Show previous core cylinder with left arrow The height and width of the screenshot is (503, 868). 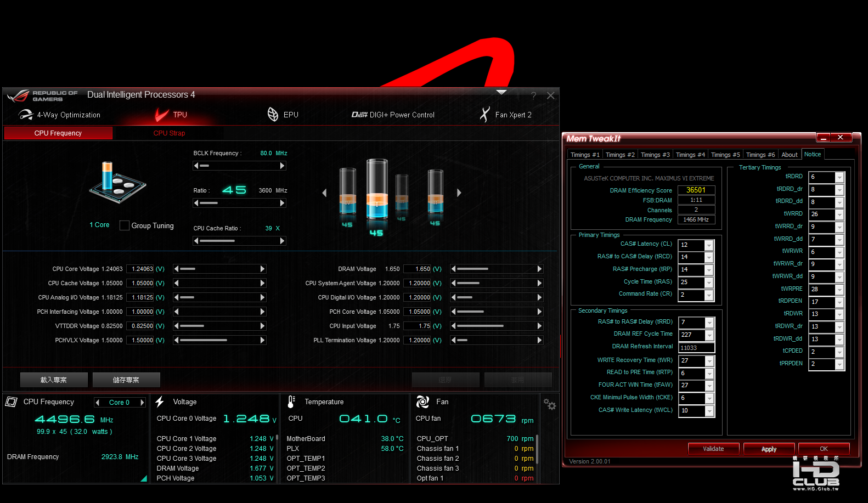tap(324, 193)
